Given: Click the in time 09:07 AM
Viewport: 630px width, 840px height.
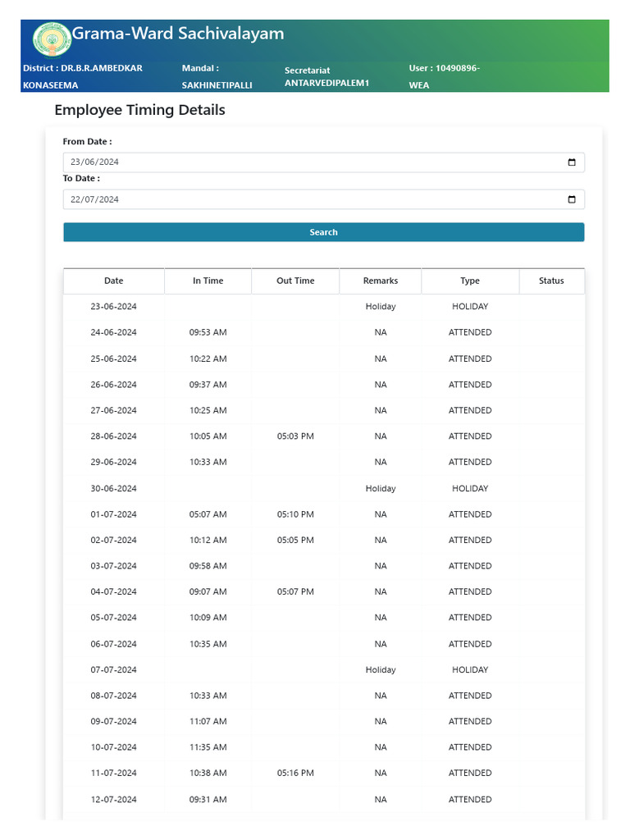Looking at the screenshot, I should (208, 591).
